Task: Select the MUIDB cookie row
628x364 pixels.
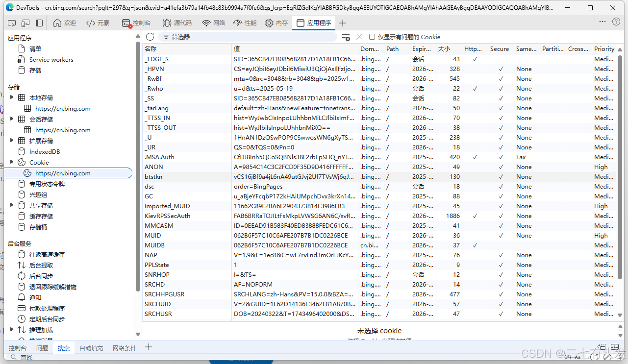Action: [379, 245]
